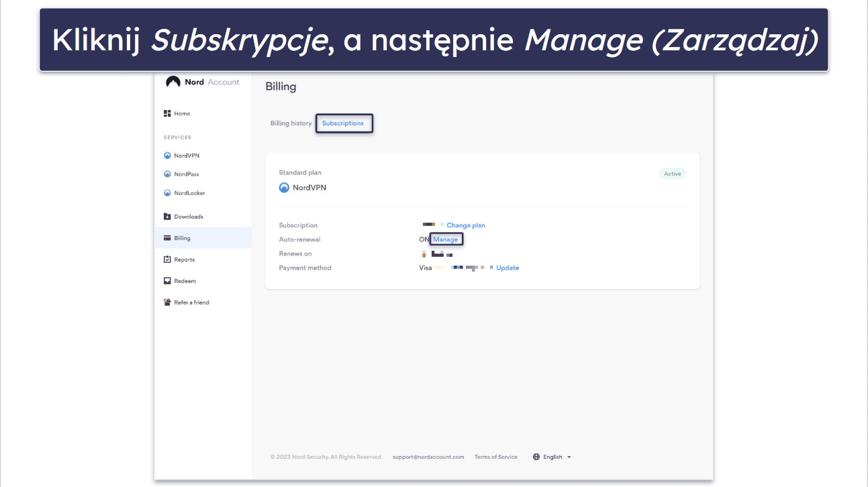Select the Billing card icon in sidebar
This screenshot has width=868, height=487.
coord(167,238)
